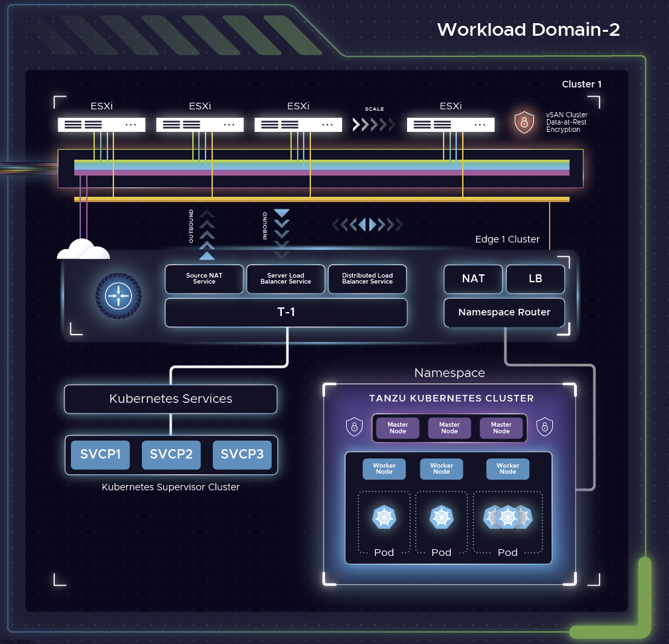Click the round router icon in Edge cluster
Screen dimensions: 669x644
[118, 295]
